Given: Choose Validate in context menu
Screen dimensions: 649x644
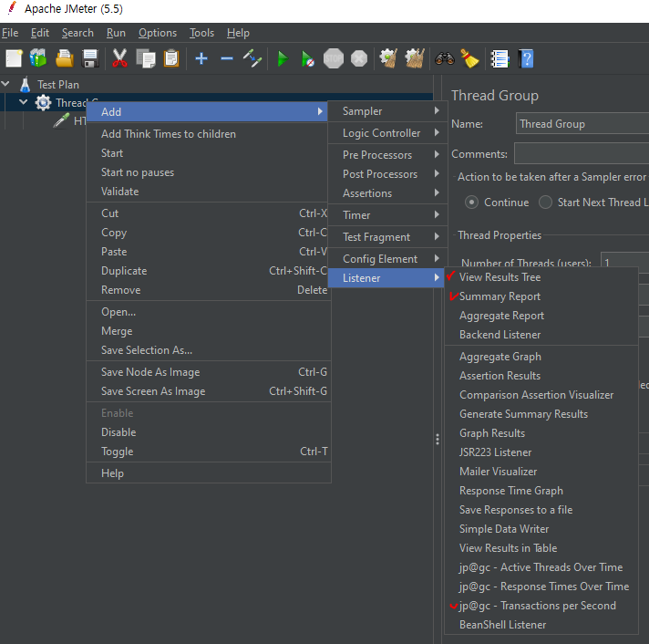Looking at the screenshot, I should pyautogui.click(x=208, y=192).
